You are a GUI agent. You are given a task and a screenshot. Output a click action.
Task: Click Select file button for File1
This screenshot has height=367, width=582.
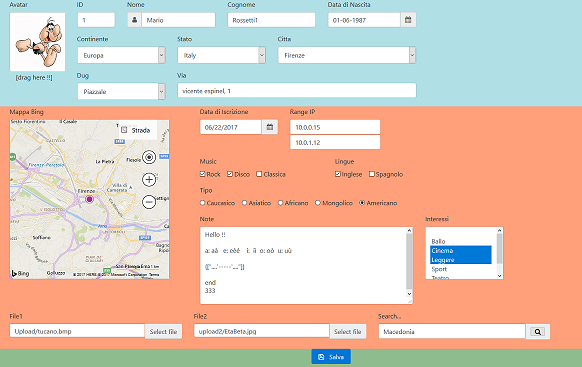(x=163, y=331)
